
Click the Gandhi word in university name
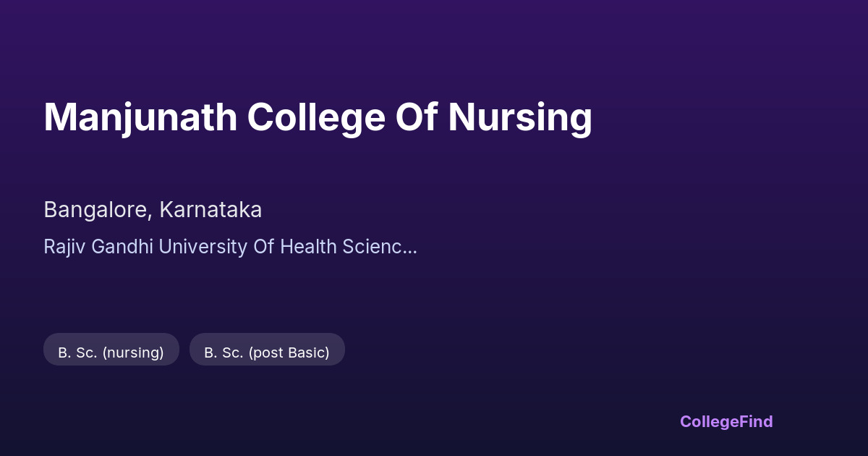click(x=124, y=247)
